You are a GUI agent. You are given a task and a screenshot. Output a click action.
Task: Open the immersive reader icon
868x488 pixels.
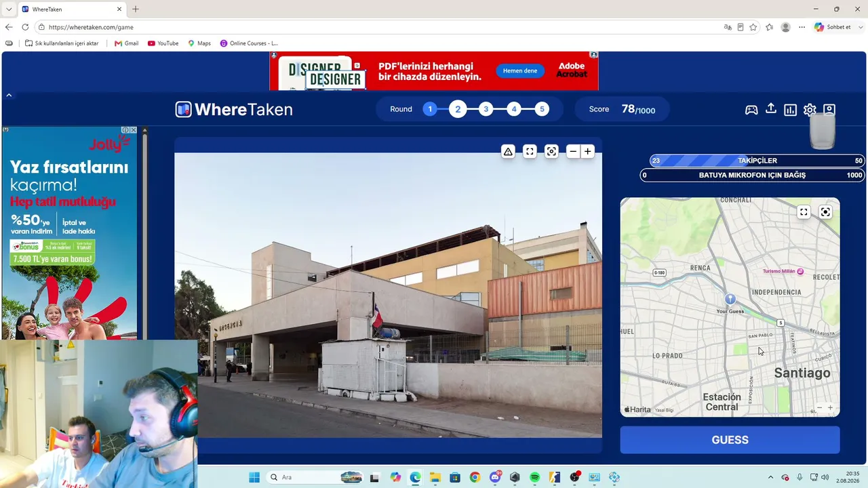pyautogui.click(x=741, y=27)
